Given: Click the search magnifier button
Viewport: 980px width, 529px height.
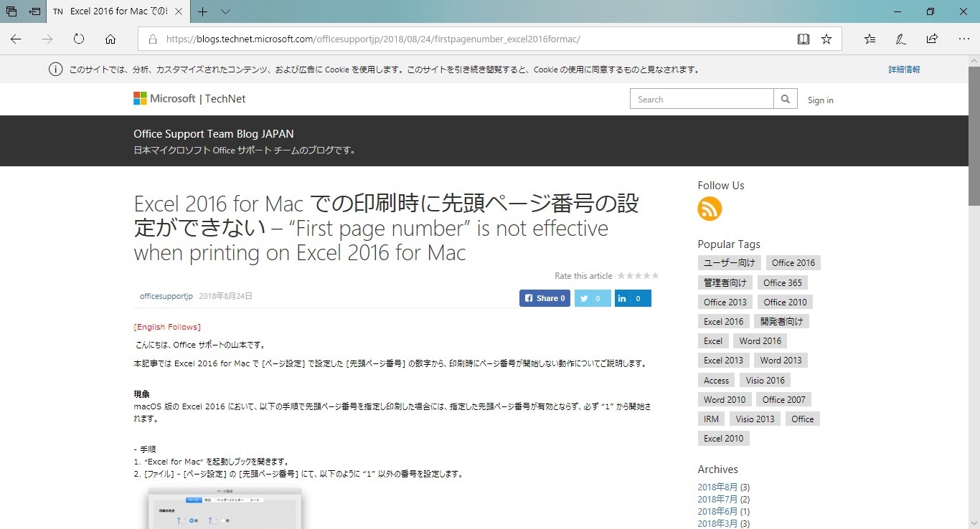Looking at the screenshot, I should (786, 99).
